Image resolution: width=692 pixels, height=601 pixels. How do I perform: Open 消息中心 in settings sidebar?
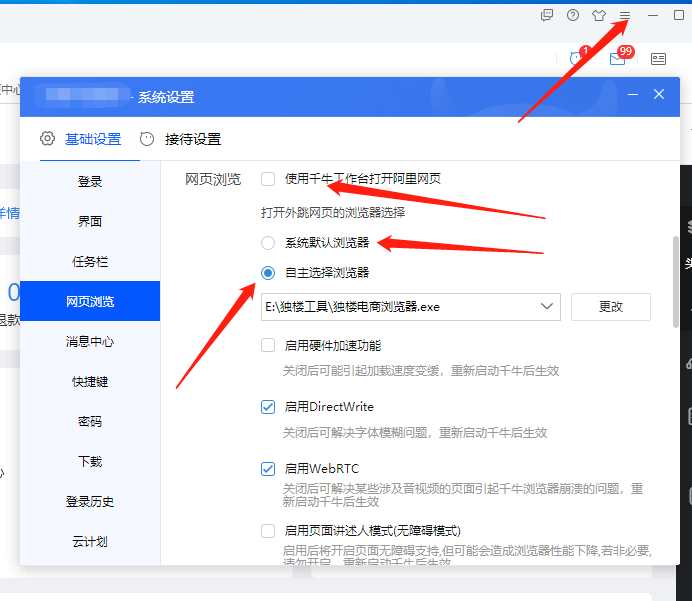click(90, 341)
